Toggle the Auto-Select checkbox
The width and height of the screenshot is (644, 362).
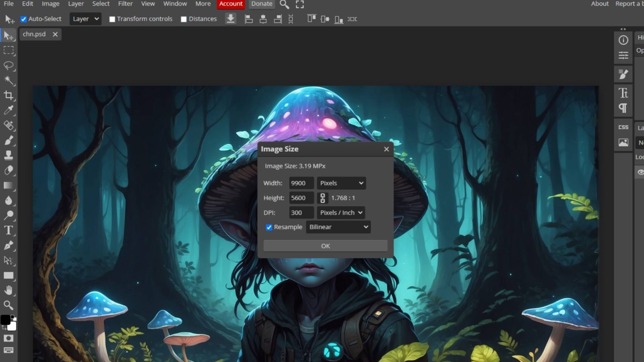[x=23, y=19]
